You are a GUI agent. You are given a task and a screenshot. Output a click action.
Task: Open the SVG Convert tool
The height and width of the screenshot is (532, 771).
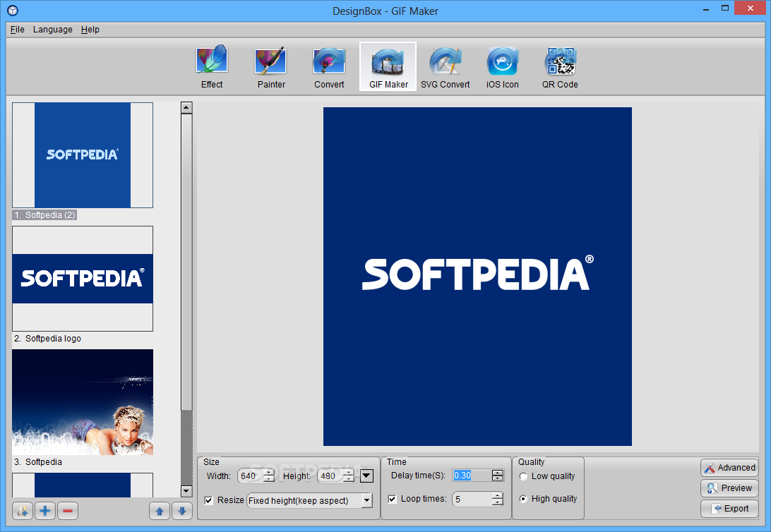[x=445, y=67]
